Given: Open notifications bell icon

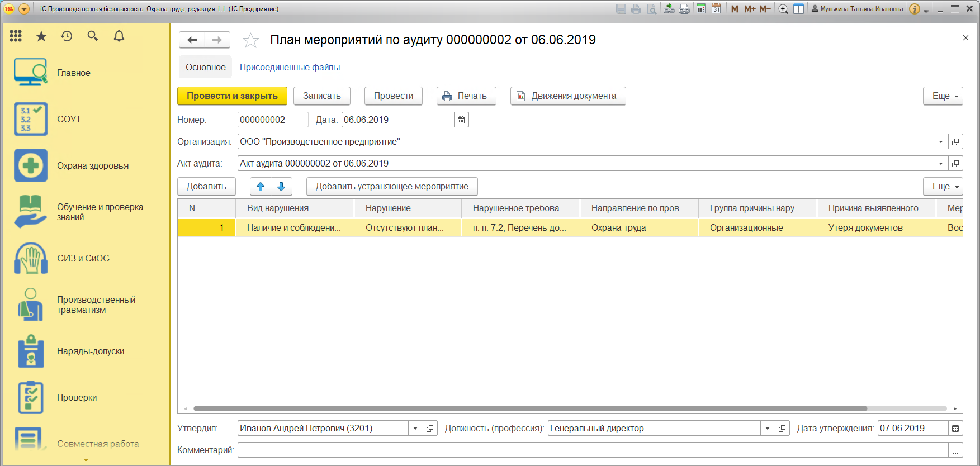Looking at the screenshot, I should pyautogui.click(x=119, y=36).
